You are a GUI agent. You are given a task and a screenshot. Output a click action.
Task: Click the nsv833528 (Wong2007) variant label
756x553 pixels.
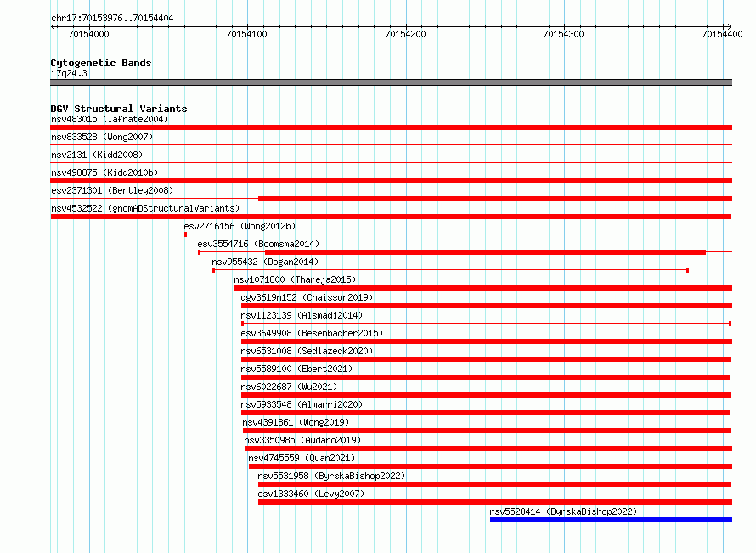coord(102,137)
